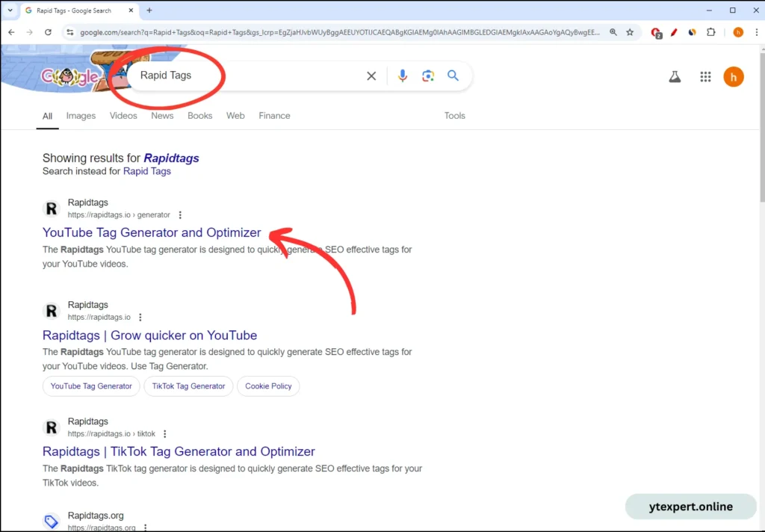Click the Google profile avatar icon
Image resolution: width=765 pixels, height=532 pixels.
[734, 76]
